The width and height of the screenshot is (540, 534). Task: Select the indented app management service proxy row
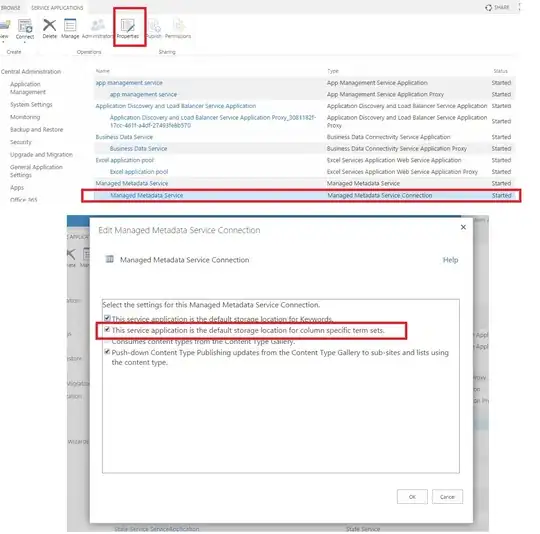[x=143, y=94]
